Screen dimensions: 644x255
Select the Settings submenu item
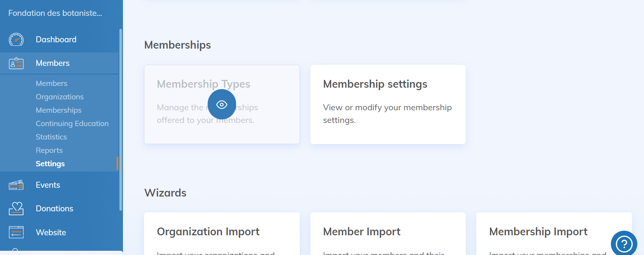tap(50, 164)
